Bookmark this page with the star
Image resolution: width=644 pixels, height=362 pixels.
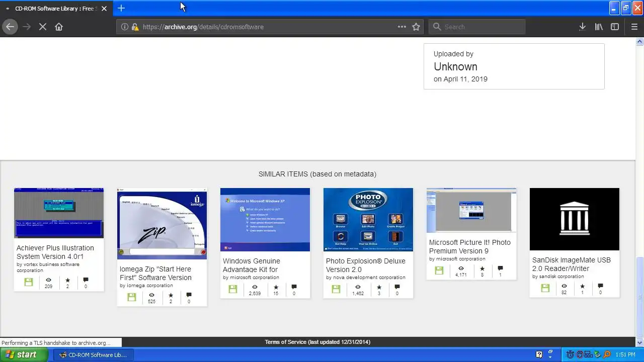click(416, 27)
